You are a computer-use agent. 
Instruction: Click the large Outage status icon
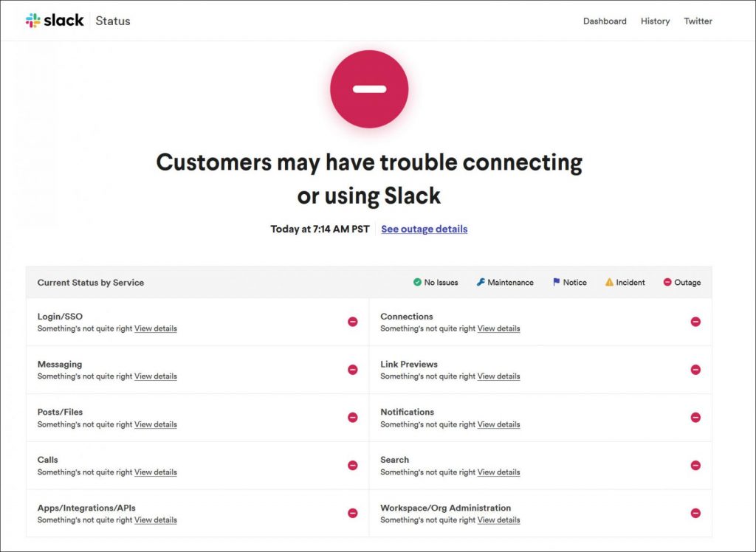pyautogui.click(x=369, y=88)
